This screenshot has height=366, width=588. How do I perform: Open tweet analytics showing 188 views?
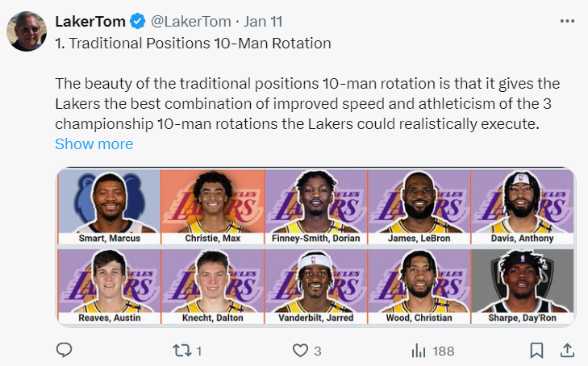click(419, 351)
